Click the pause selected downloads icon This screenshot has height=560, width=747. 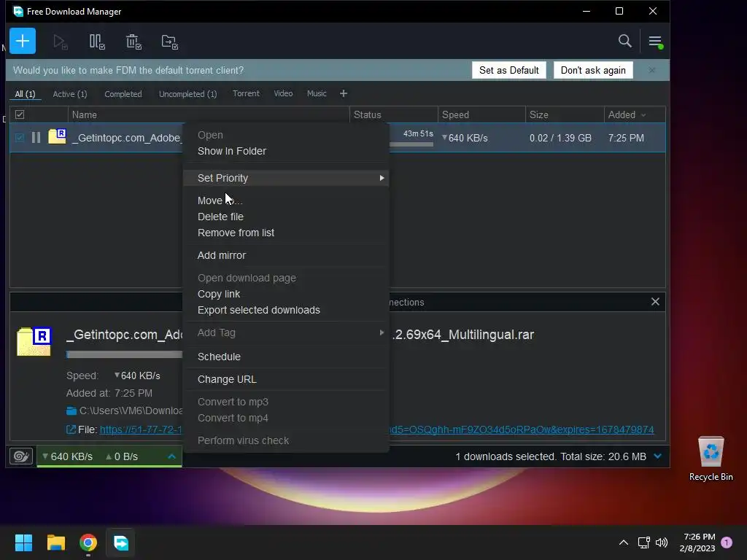[97, 42]
